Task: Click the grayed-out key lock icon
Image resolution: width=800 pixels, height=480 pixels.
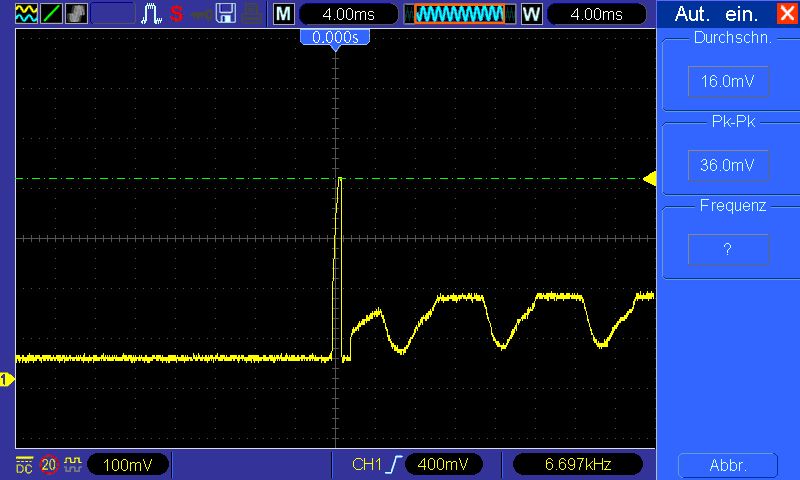Action: pos(201,14)
